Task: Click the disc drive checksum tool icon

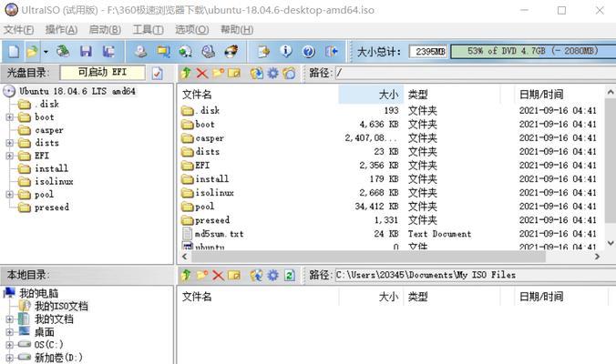Action: click(209, 51)
